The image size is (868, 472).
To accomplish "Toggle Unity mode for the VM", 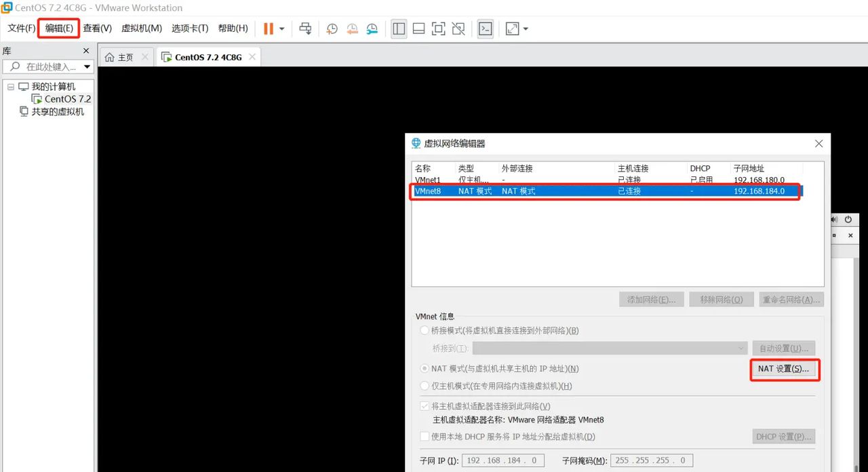I will [458, 28].
